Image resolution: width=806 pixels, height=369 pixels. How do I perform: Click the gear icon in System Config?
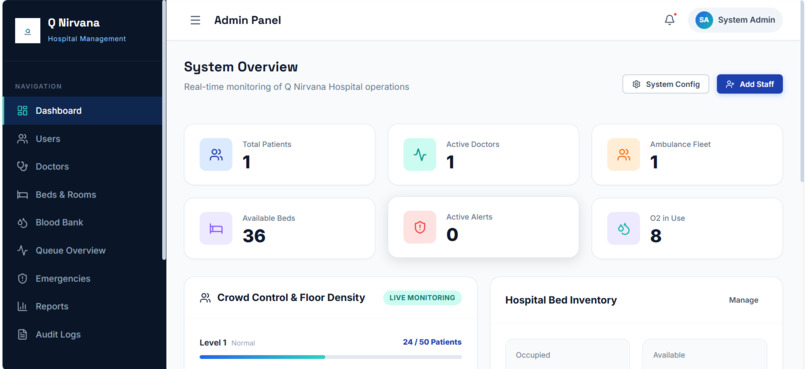(x=636, y=84)
